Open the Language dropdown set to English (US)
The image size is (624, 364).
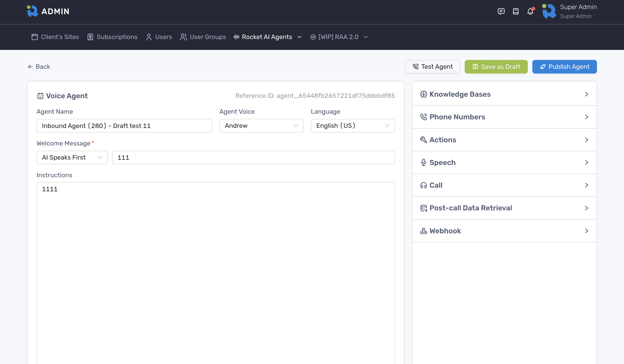(x=353, y=126)
